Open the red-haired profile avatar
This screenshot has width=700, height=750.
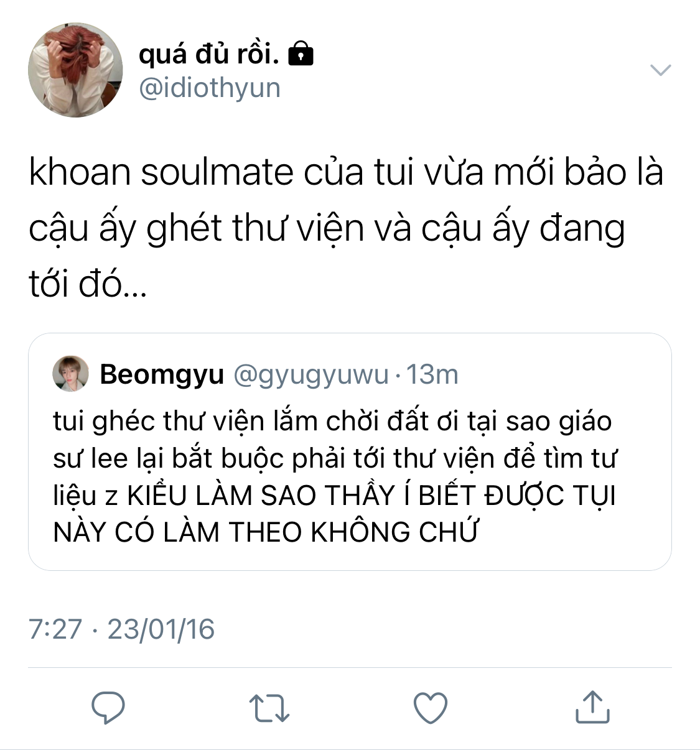(x=75, y=70)
